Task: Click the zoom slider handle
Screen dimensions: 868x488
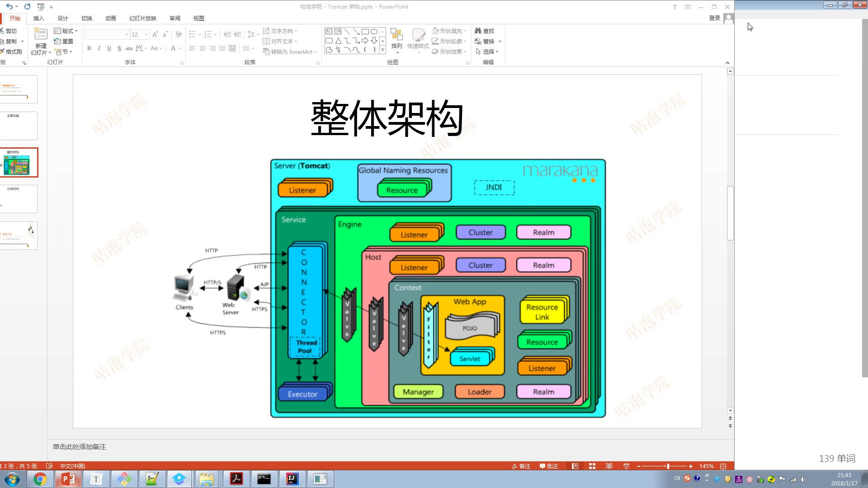Action: pyautogui.click(x=668, y=466)
